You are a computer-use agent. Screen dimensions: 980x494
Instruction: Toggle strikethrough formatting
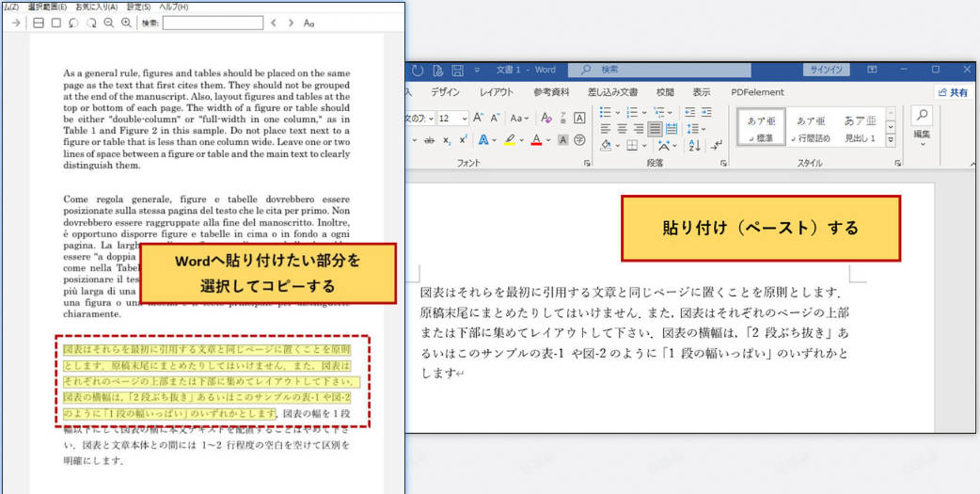430,141
